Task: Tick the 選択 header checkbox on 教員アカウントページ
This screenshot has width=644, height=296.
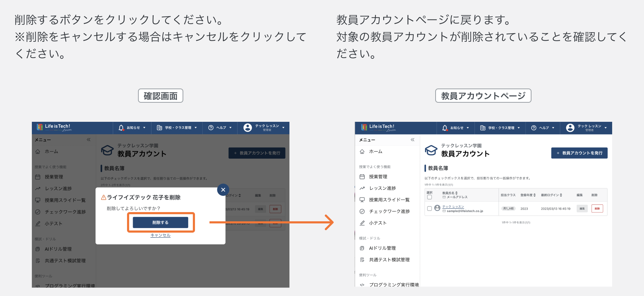Action: pyautogui.click(x=430, y=197)
